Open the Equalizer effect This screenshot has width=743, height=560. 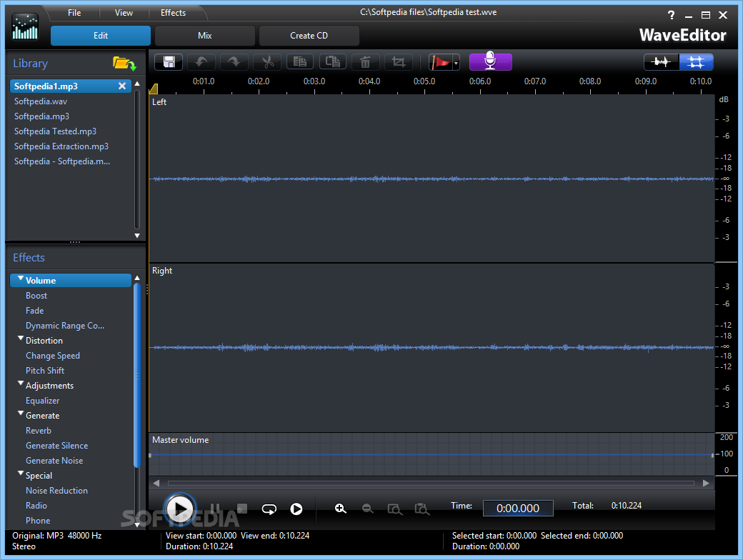pos(43,401)
